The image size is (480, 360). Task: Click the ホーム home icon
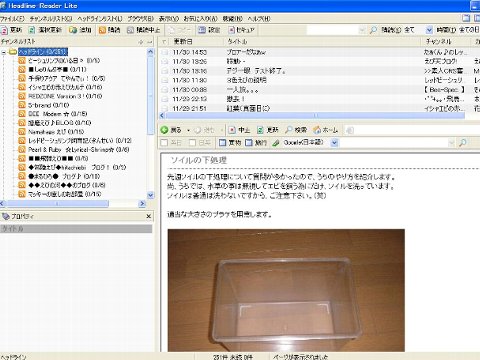click(x=317, y=130)
